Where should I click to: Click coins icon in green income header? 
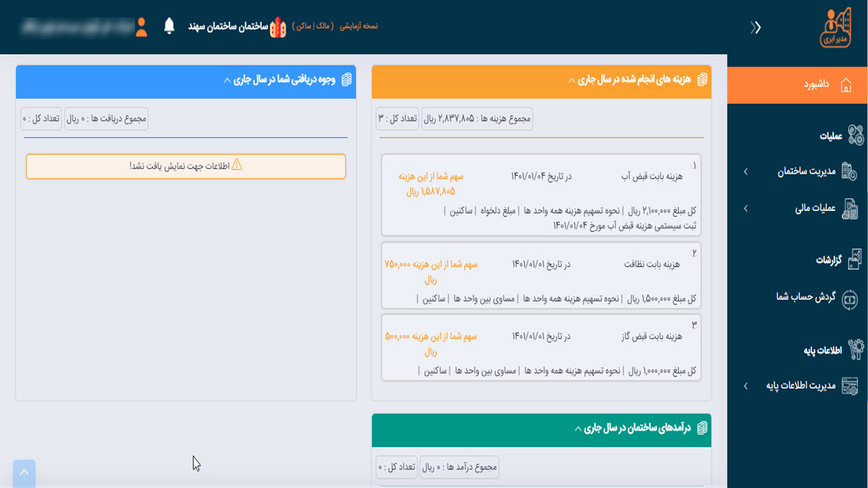point(702,428)
